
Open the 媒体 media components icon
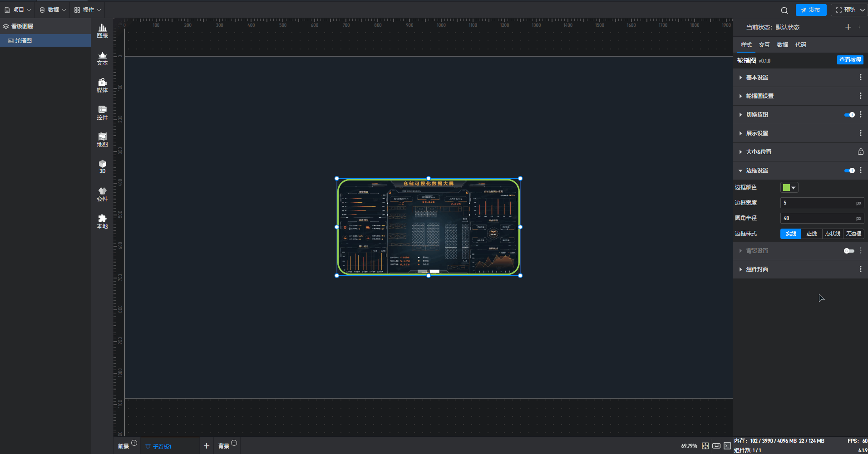click(102, 85)
